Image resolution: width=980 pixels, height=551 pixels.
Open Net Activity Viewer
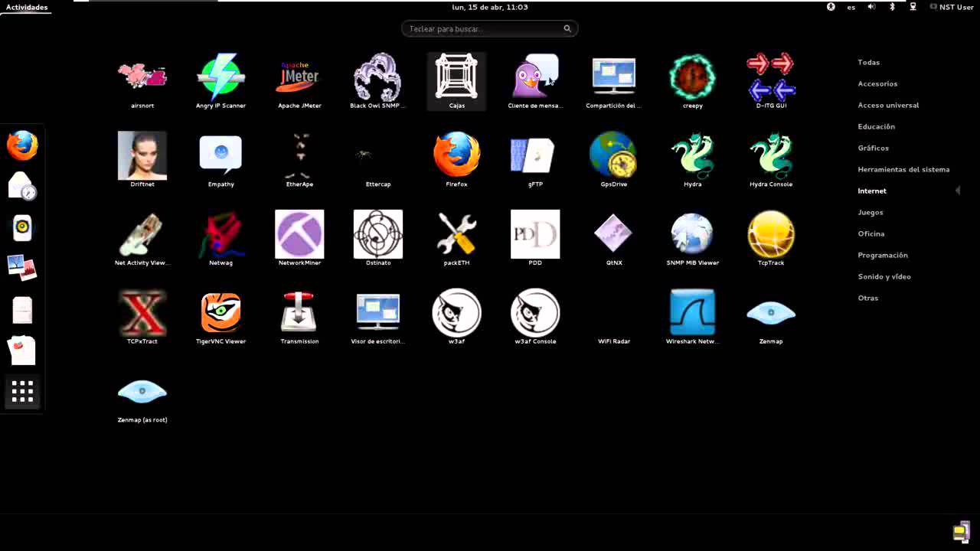142,239
